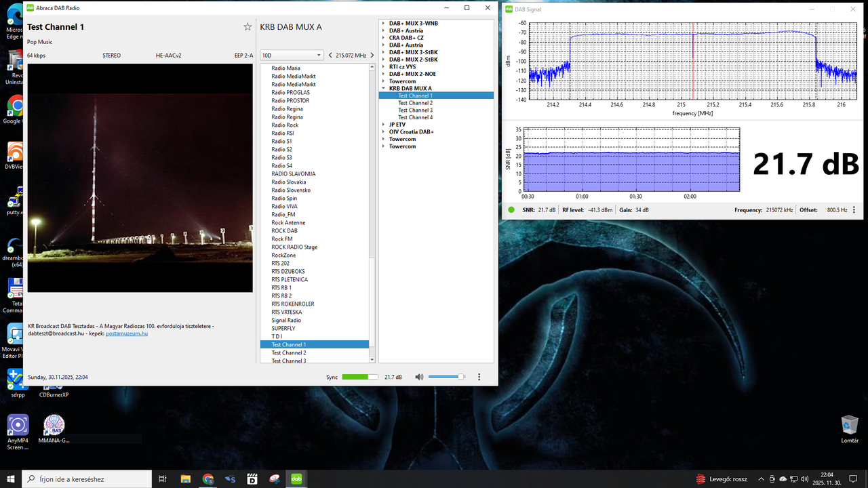Viewport: 868px width, 488px height.
Task: Click DAB app icon in taskbar
Action: click(296, 479)
